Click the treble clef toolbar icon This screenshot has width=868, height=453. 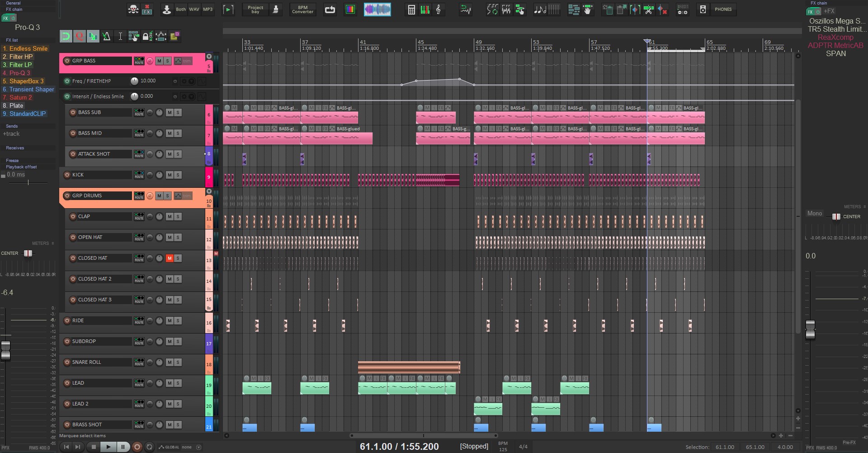438,10
